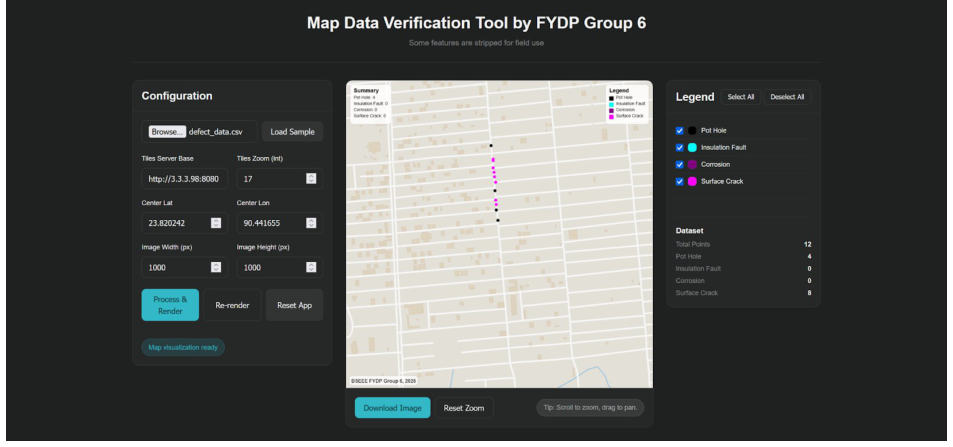Select All legend categories
This screenshot has height=447, width=953.
coord(741,97)
